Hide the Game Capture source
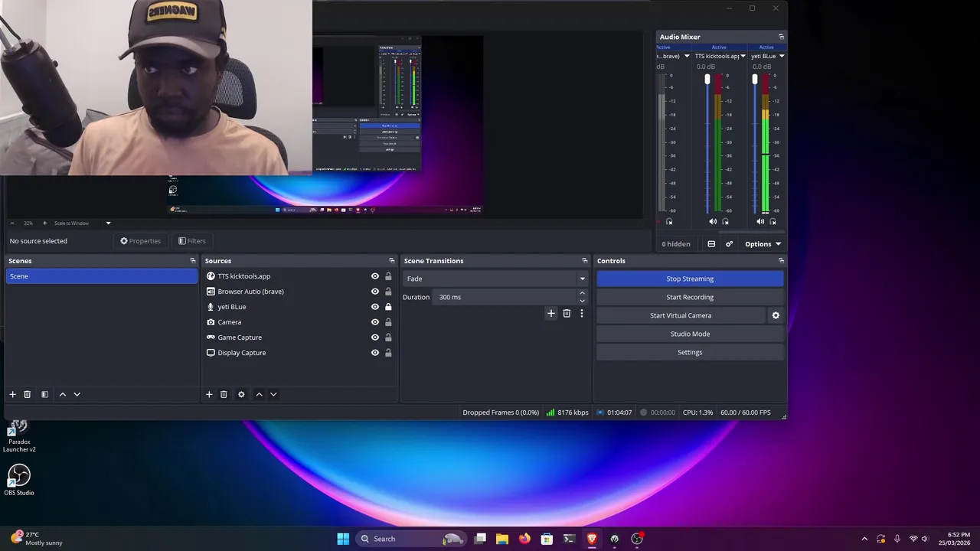This screenshot has width=980, height=551. 375,337
